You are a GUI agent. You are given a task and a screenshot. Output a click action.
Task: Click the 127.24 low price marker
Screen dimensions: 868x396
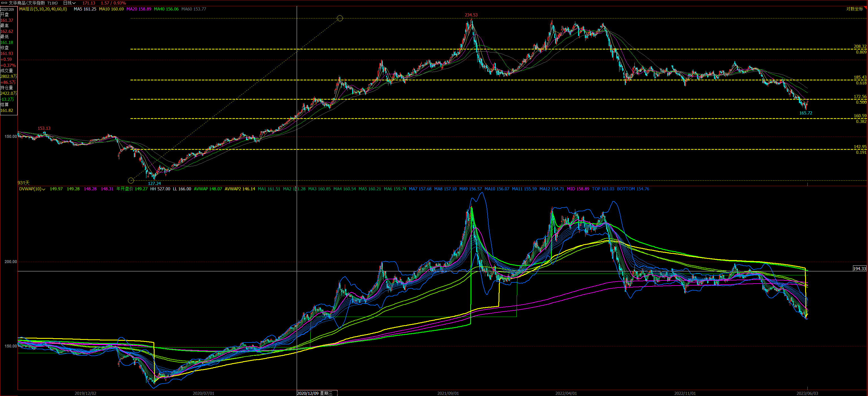tap(154, 184)
